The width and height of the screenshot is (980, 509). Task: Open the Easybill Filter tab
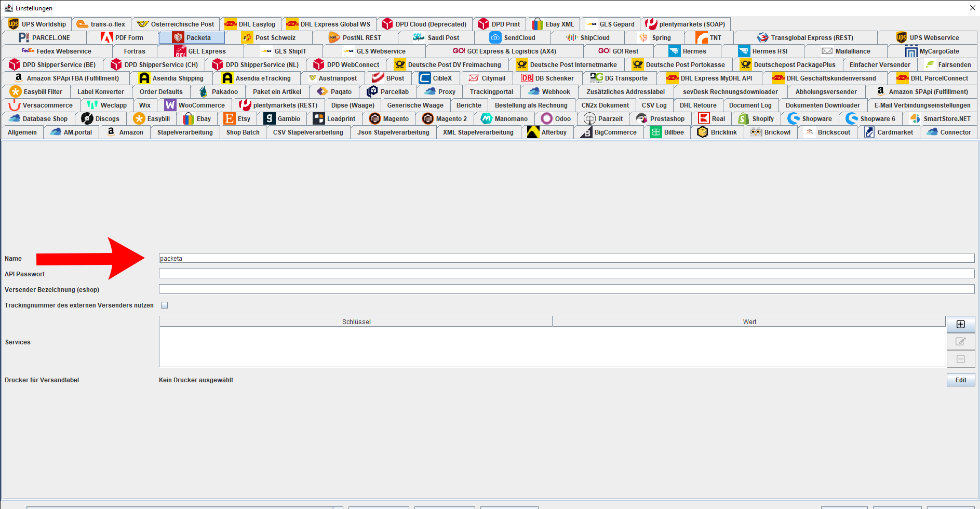point(36,91)
